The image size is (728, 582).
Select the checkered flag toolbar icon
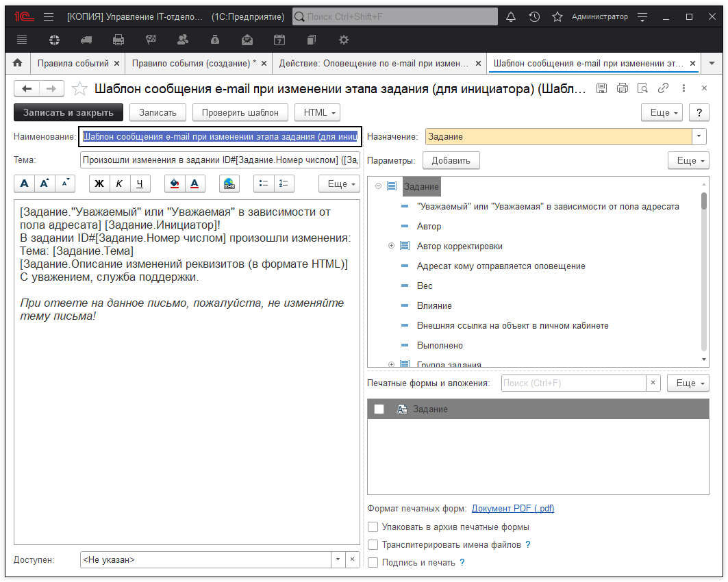[x=151, y=40]
